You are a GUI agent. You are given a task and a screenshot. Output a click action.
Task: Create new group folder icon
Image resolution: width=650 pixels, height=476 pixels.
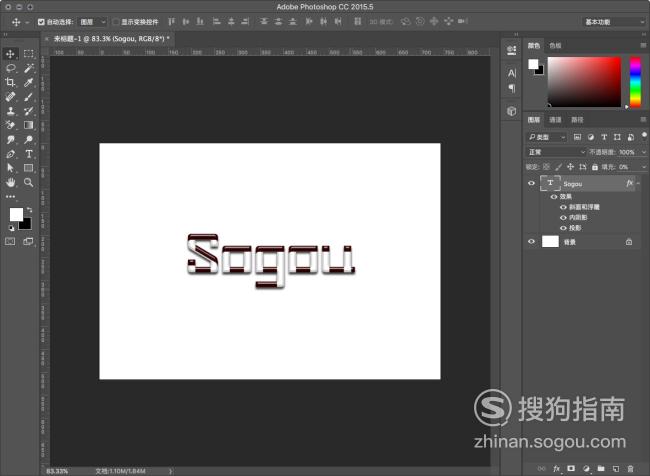[x=601, y=469]
